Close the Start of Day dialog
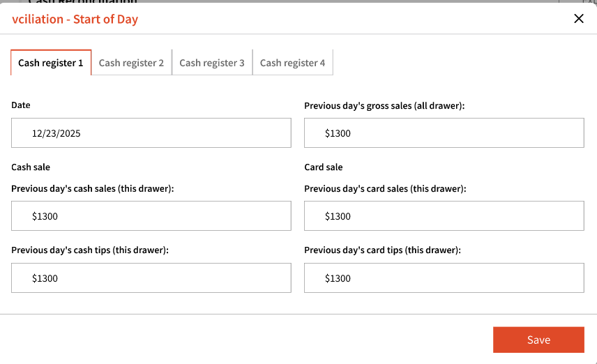Screen dimensions: 597x364 point(578,19)
